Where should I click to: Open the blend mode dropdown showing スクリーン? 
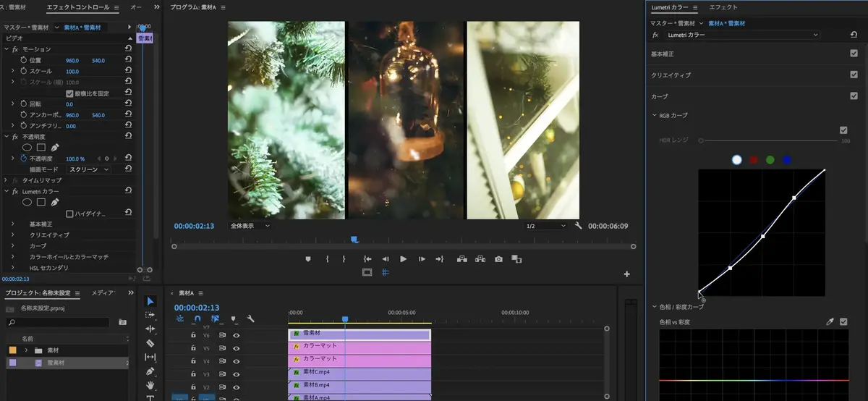pyautogui.click(x=88, y=169)
